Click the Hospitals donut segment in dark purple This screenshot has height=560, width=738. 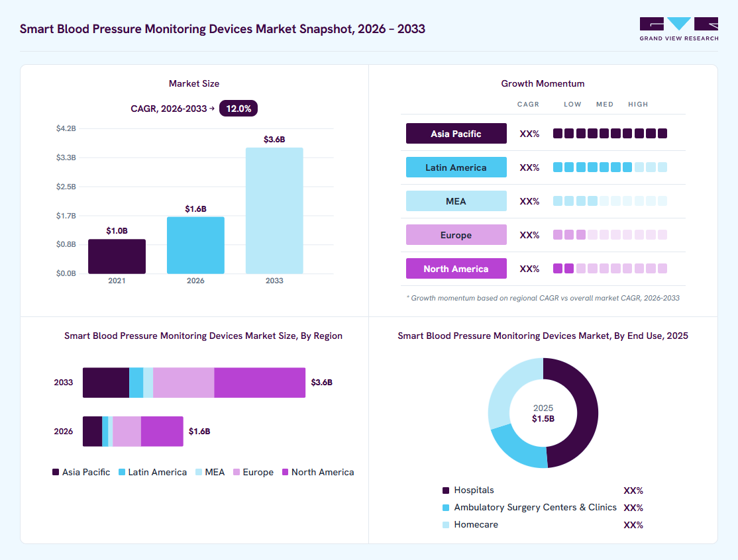(587, 416)
